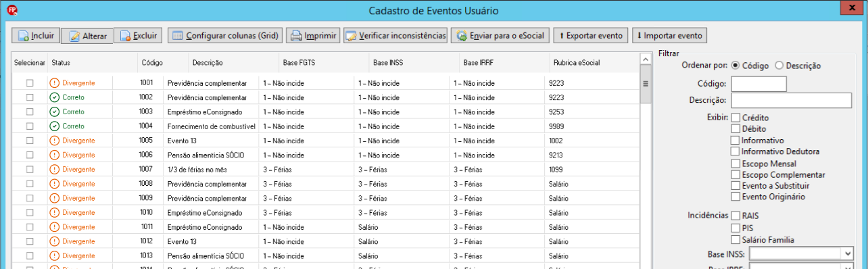The height and width of the screenshot is (269, 868).
Task: Click the Incluir toolbar button
Action: pyautogui.click(x=37, y=36)
